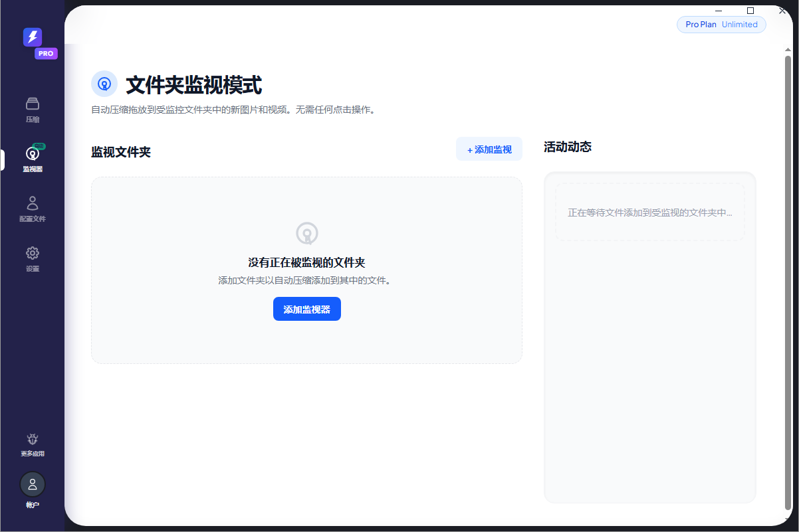Click the 没有正在被监视的文件夹 text
Viewport: 799px width, 532px height.
coord(307,263)
